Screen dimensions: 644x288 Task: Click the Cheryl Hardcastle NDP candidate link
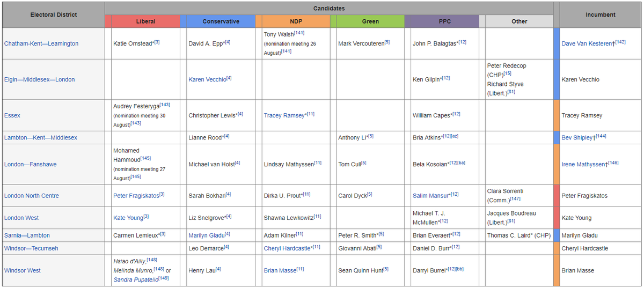click(x=287, y=248)
